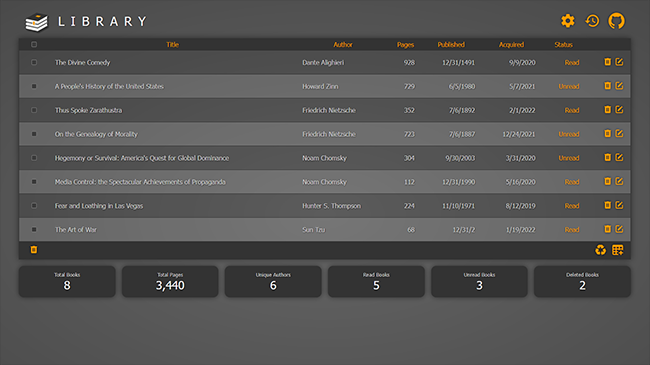
Task: Edit Fear and Loathing in Las Vegas
Action: click(619, 205)
